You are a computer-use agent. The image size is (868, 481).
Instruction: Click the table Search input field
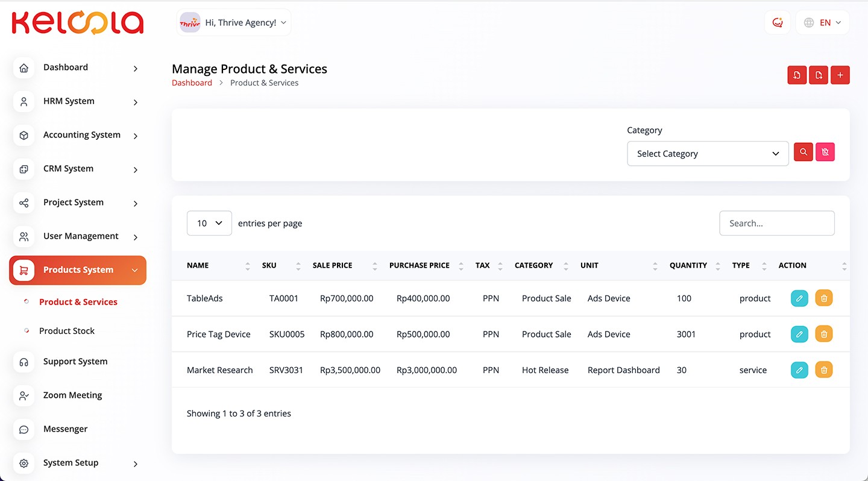pos(776,223)
